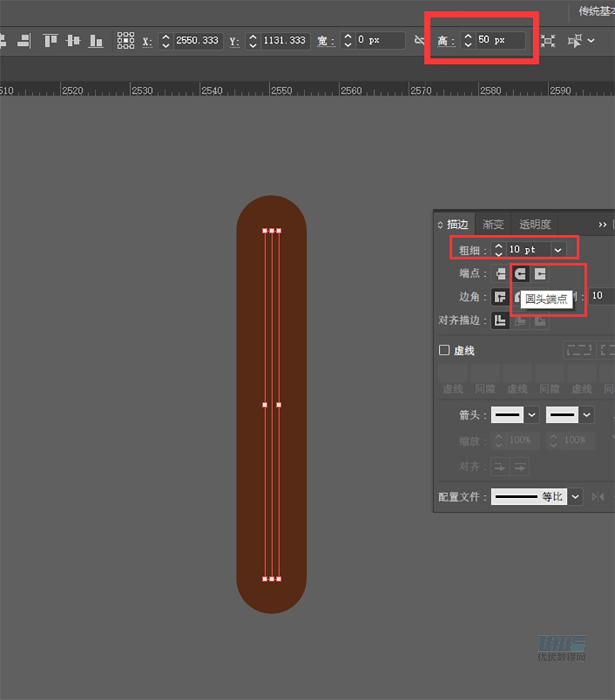The width and height of the screenshot is (615, 700).
Task: Expand the 配置文件 profile dropdown
Action: click(575, 497)
